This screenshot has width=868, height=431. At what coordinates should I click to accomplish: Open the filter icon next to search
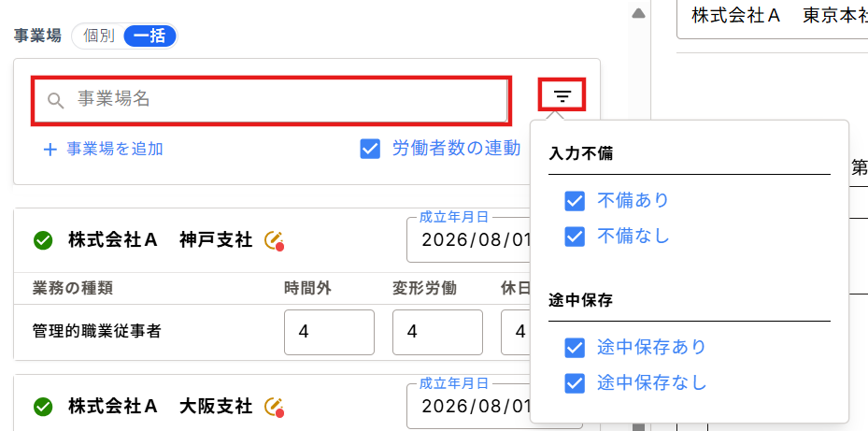(x=562, y=97)
